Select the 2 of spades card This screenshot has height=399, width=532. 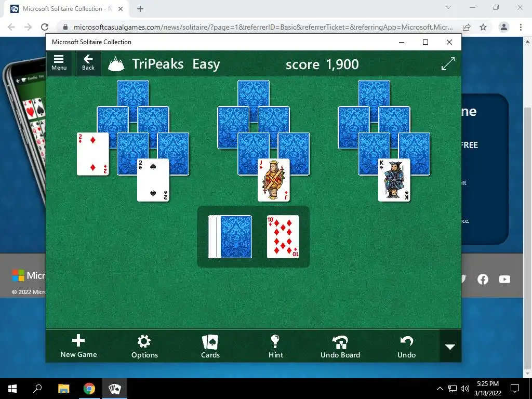click(153, 180)
